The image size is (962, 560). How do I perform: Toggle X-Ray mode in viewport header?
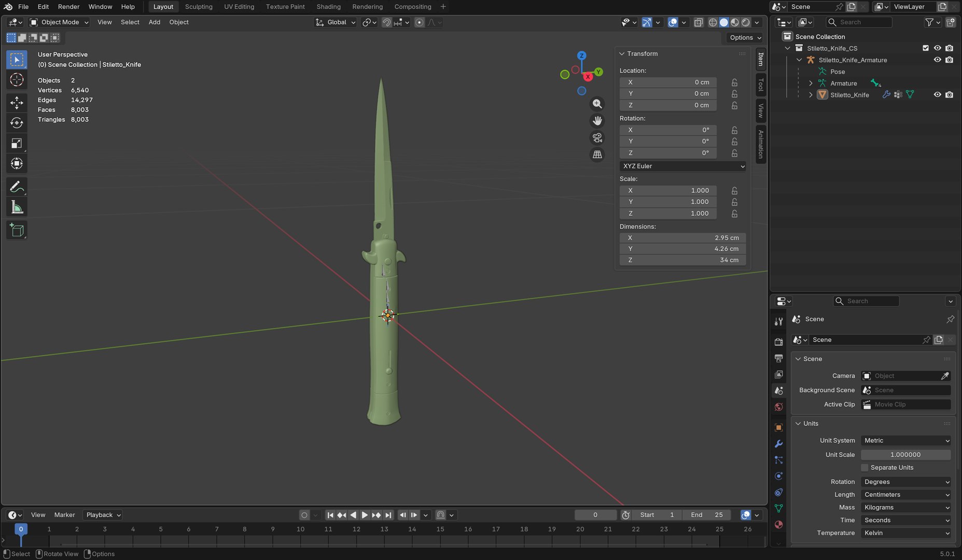(x=699, y=22)
